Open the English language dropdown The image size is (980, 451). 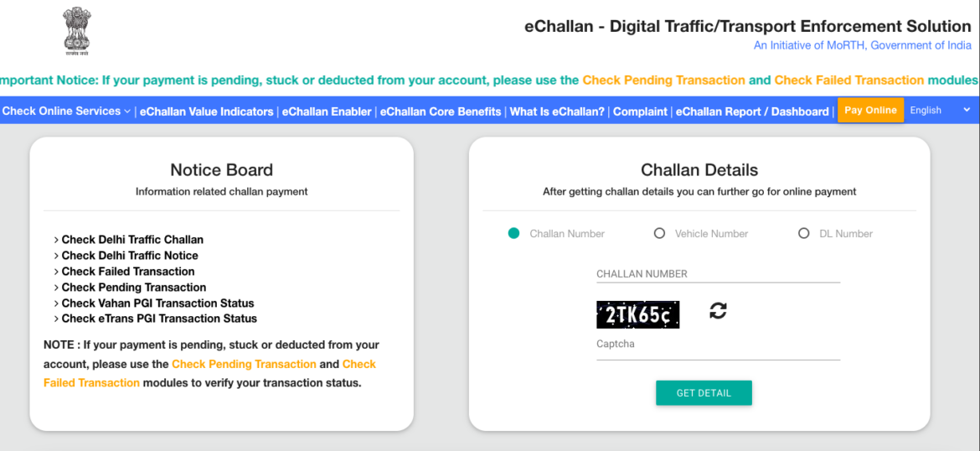point(939,110)
